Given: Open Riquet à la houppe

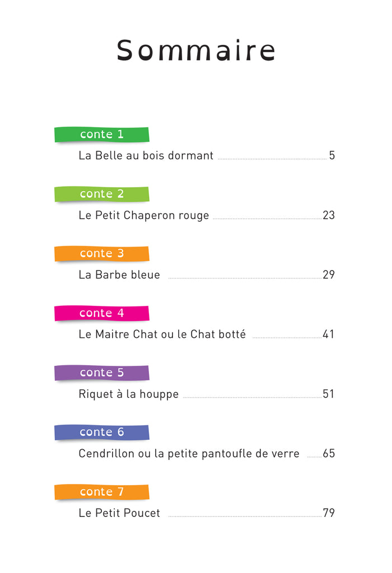Looking at the screenshot, I should click(x=129, y=394).
